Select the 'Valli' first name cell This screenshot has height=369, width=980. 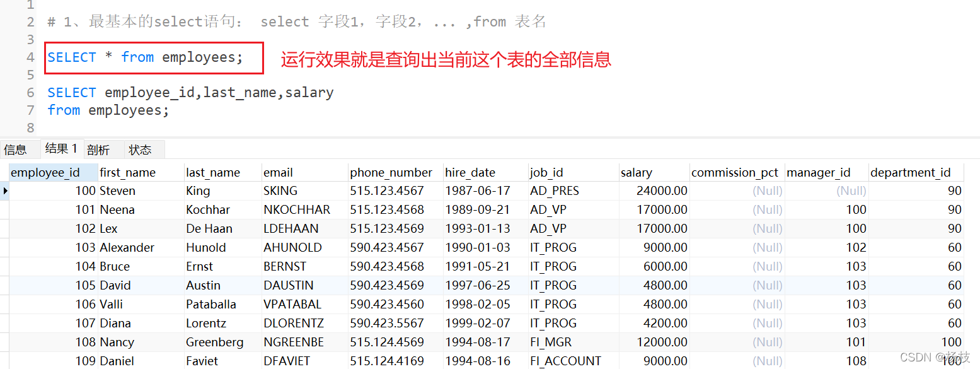point(141,304)
